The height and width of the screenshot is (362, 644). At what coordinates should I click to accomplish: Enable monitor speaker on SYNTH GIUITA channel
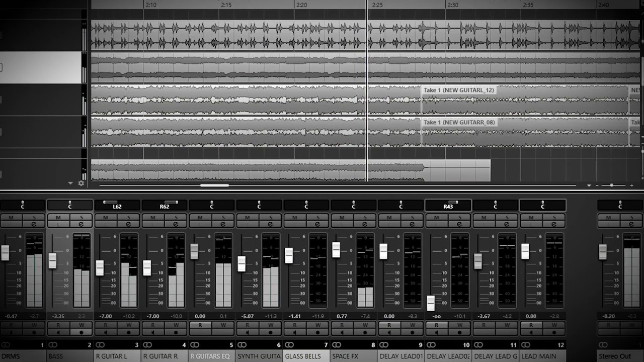248,332
